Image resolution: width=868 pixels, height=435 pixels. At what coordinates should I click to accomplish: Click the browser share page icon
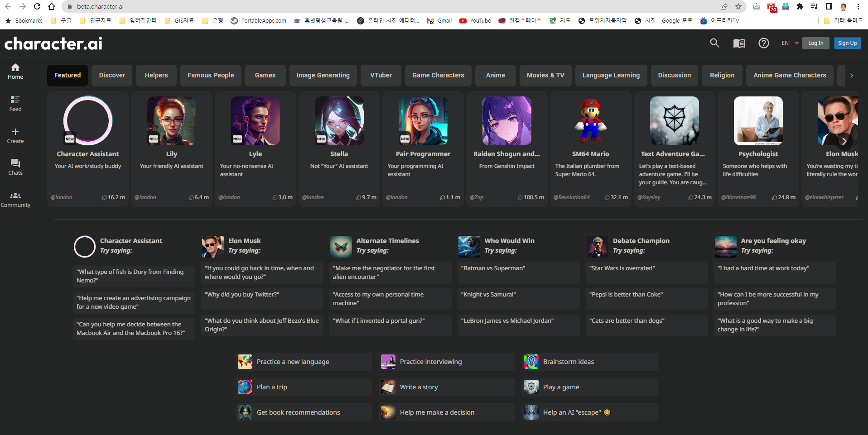(724, 6)
